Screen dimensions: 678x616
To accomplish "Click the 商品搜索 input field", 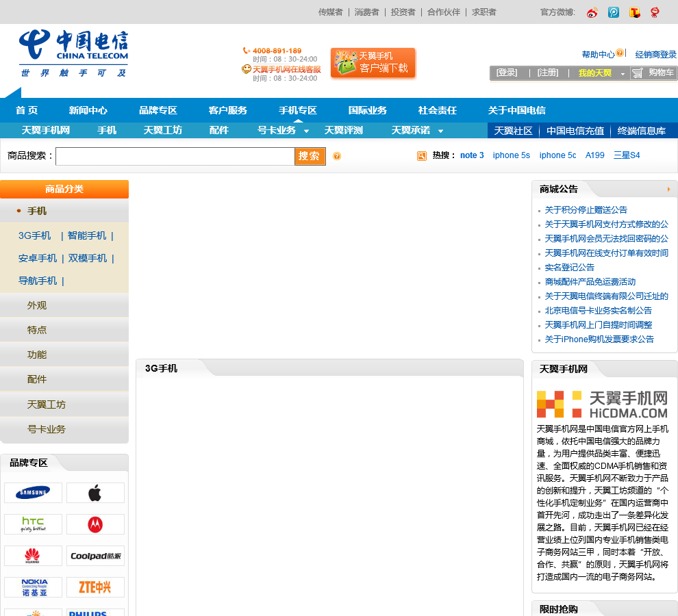I will [x=175, y=156].
